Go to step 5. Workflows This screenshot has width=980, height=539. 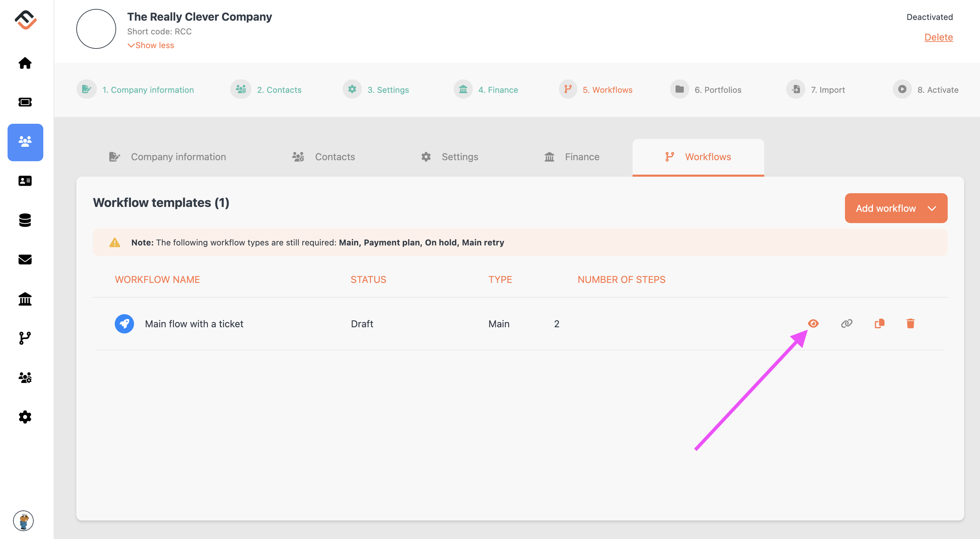coord(608,90)
